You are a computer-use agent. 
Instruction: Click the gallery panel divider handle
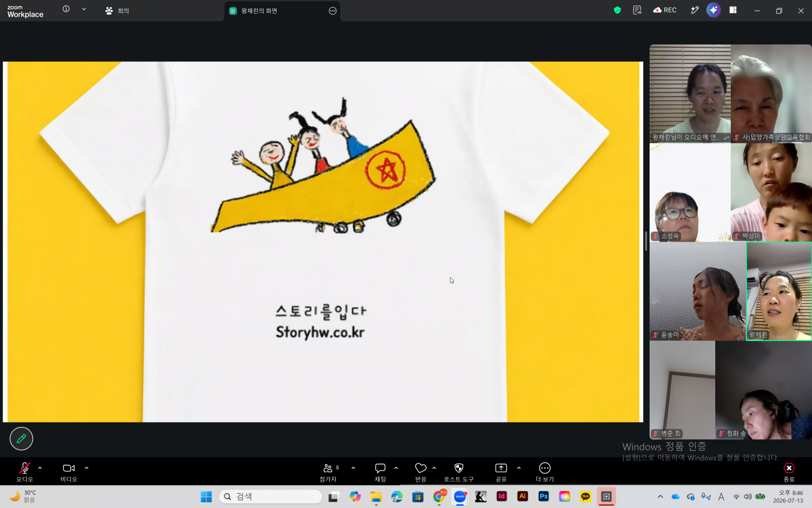pos(646,241)
